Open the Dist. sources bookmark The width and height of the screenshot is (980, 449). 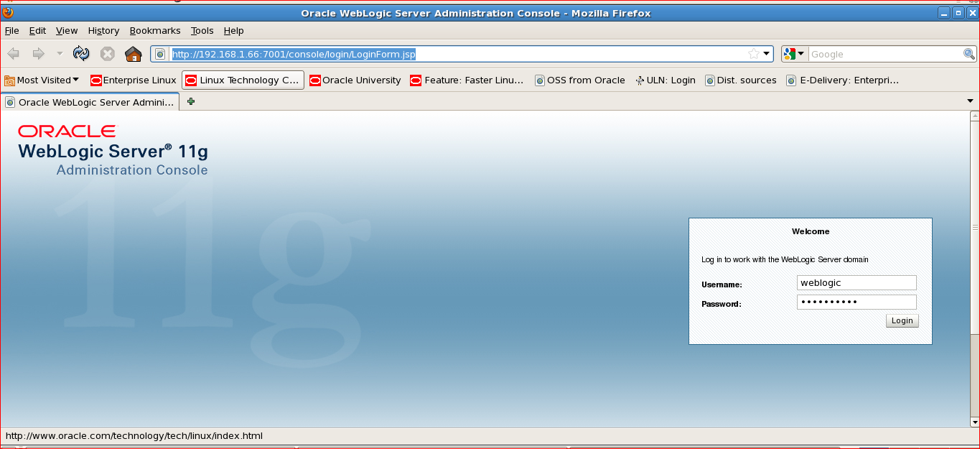(x=741, y=80)
